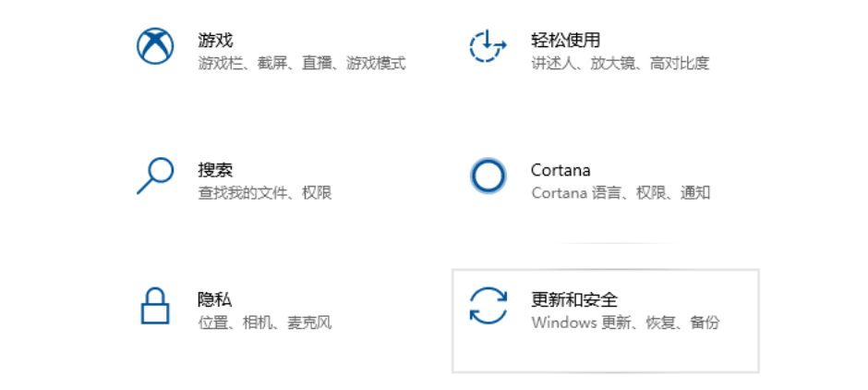Open the 游戏 settings category title
Viewport: 868px width, 390px height.
pyautogui.click(x=215, y=40)
